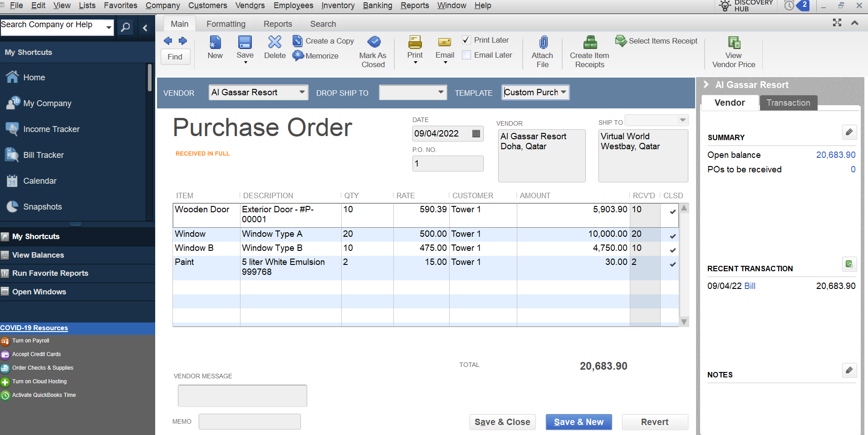
Task: Open the Discovery Hub
Action: 746,5
